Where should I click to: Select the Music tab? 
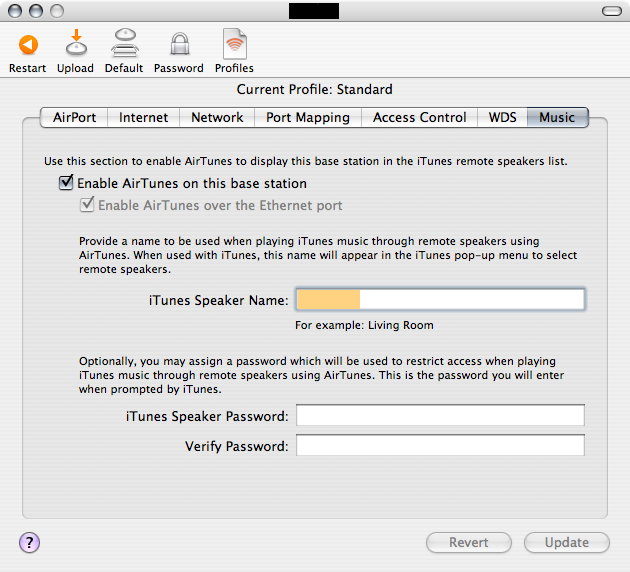pyautogui.click(x=557, y=117)
